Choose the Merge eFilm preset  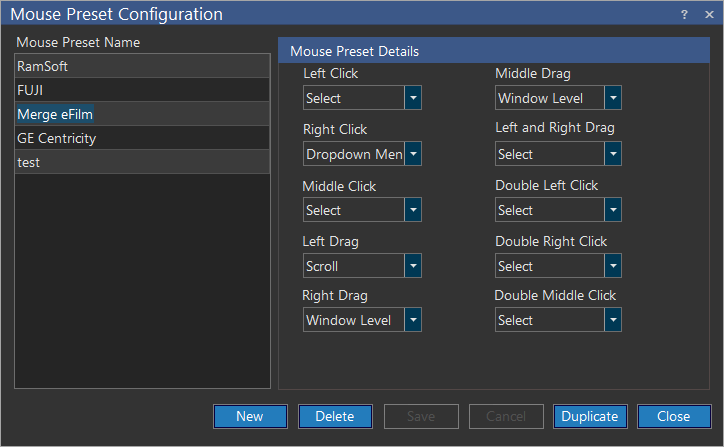(142, 114)
